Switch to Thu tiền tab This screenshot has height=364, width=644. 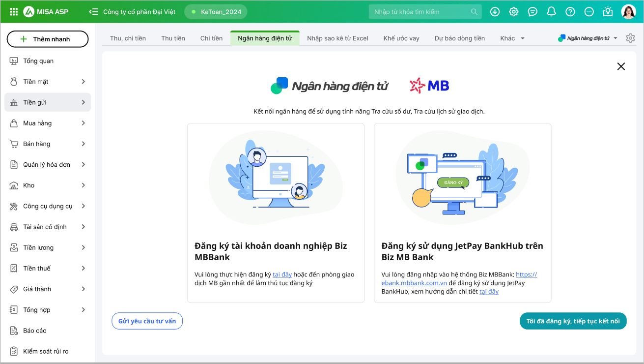[173, 38]
